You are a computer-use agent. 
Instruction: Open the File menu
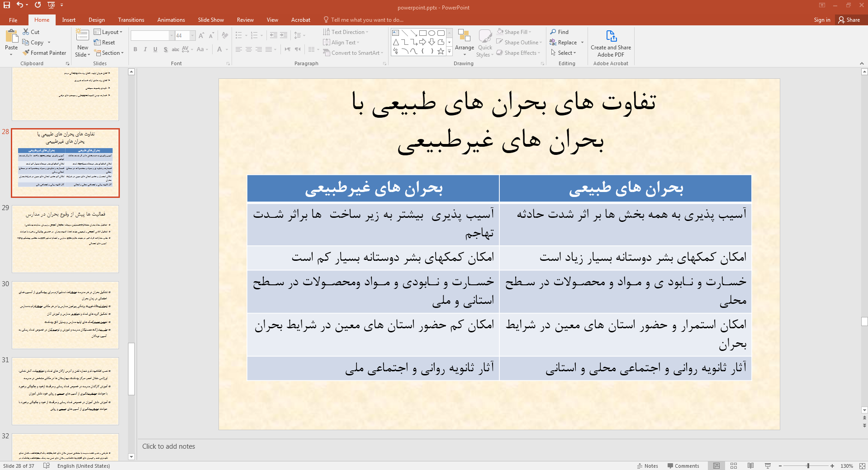click(13, 19)
